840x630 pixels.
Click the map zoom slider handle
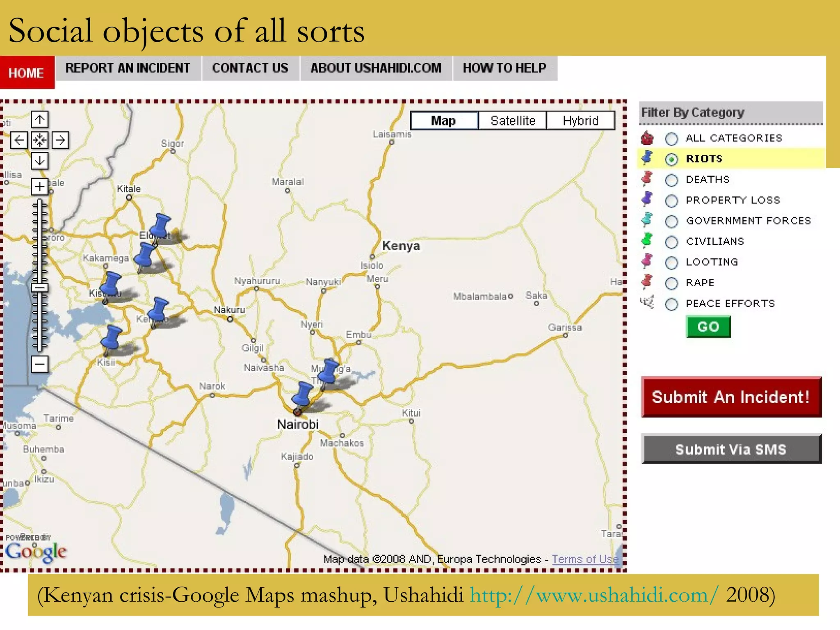click(40, 288)
